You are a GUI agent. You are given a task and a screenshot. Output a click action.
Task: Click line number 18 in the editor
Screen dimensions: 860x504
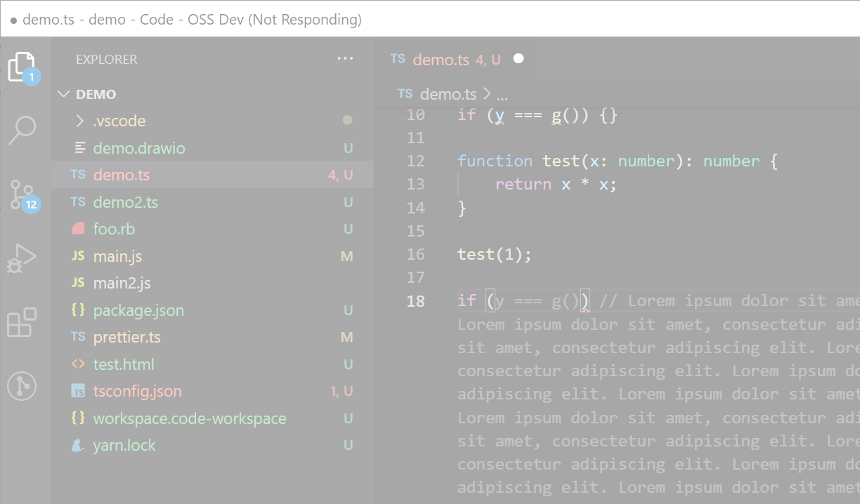pos(415,300)
